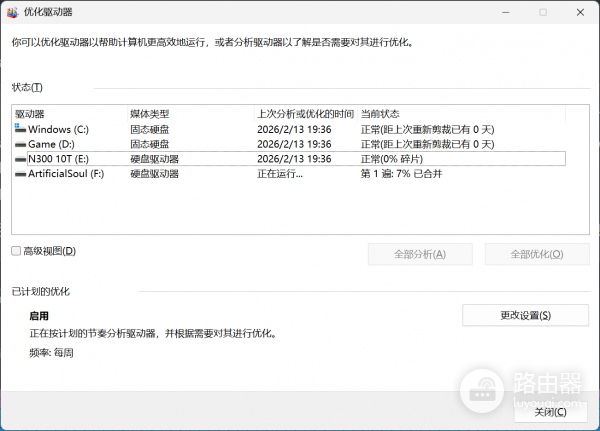This screenshot has width=600, height=431.
Task: Click the date 2026/2/13 19:36 in N300 10T row
Action: 294,159
